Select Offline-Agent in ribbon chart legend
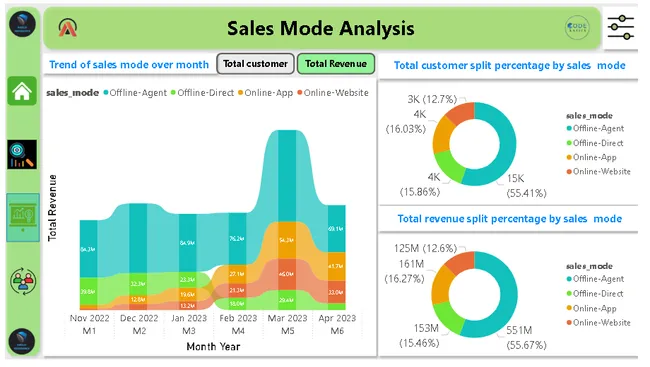The height and width of the screenshot is (367, 650). tap(135, 93)
